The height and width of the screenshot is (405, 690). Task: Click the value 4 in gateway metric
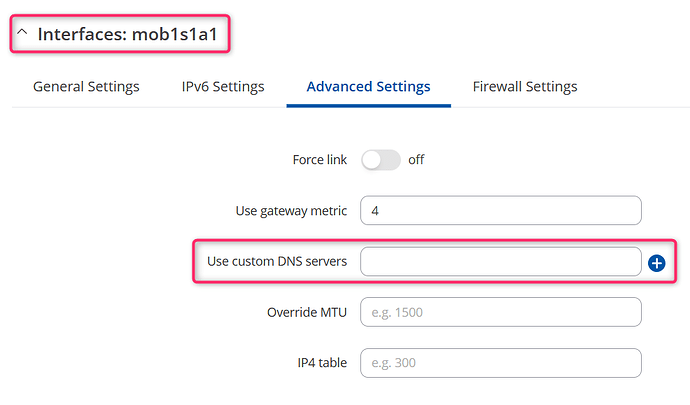[375, 211]
